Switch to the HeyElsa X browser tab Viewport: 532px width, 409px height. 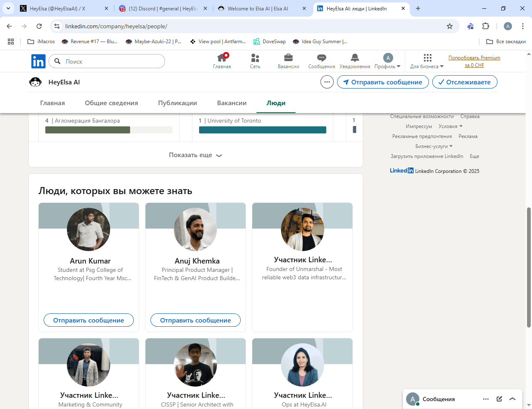[x=64, y=8]
